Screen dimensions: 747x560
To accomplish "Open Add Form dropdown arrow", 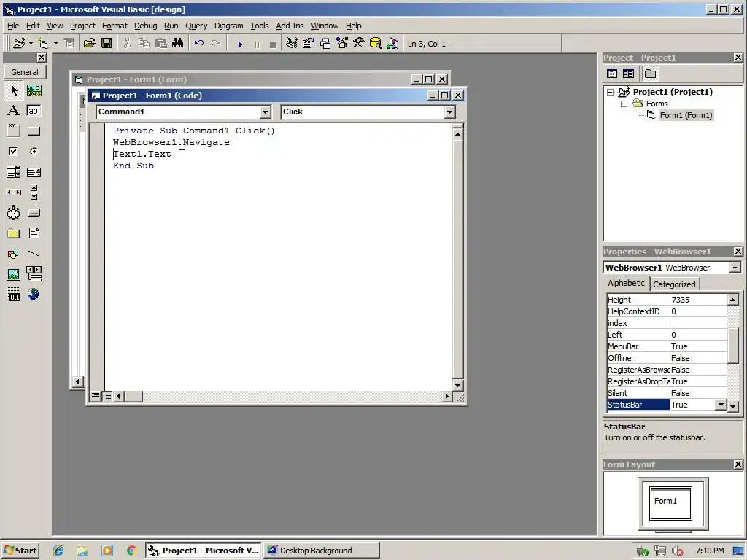I will [x=55, y=43].
